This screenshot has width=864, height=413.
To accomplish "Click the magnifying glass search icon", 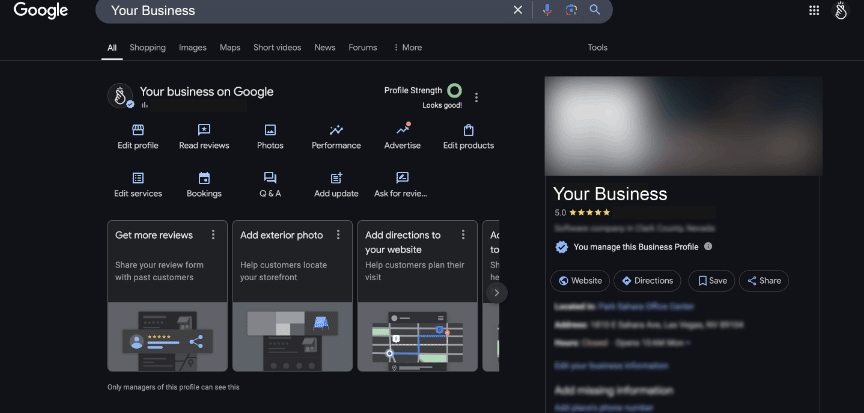I will pos(595,10).
